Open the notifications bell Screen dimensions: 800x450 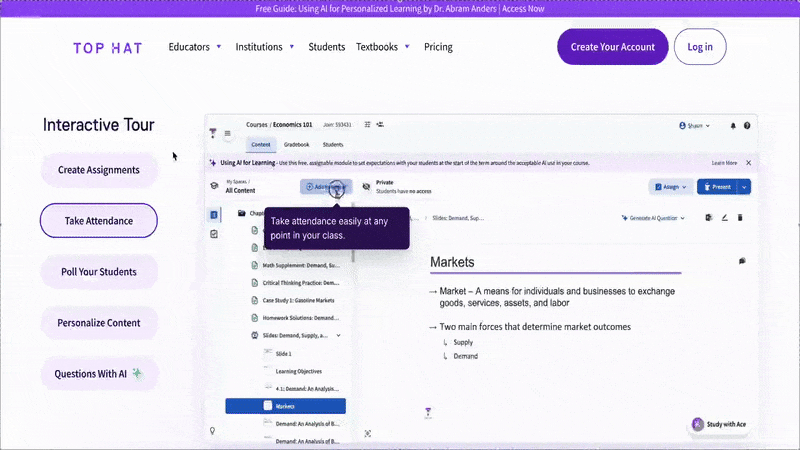coord(733,126)
